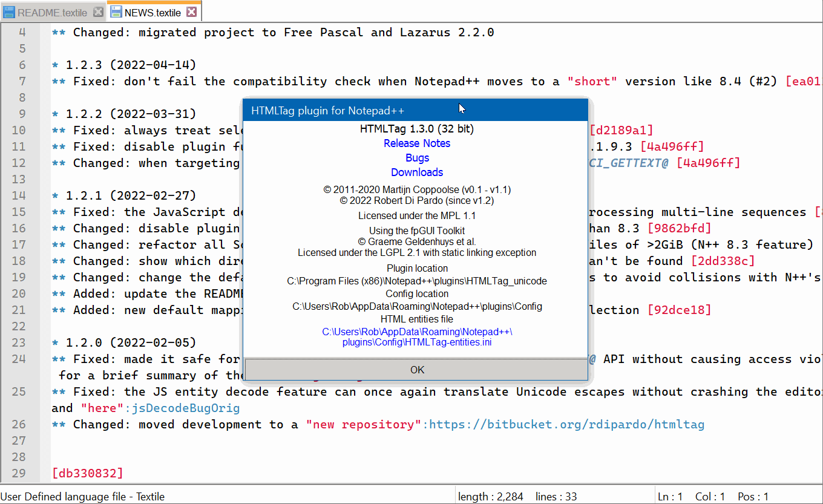The image size is (823, 504).
Task: Click the Licensed under the MPL 1.1 text
Action: 417,216
